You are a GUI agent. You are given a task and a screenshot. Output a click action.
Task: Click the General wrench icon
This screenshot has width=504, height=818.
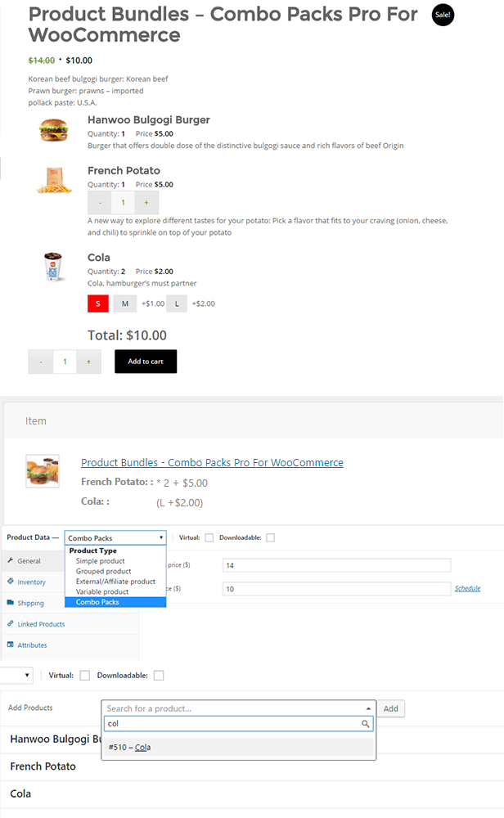point(11,560)
